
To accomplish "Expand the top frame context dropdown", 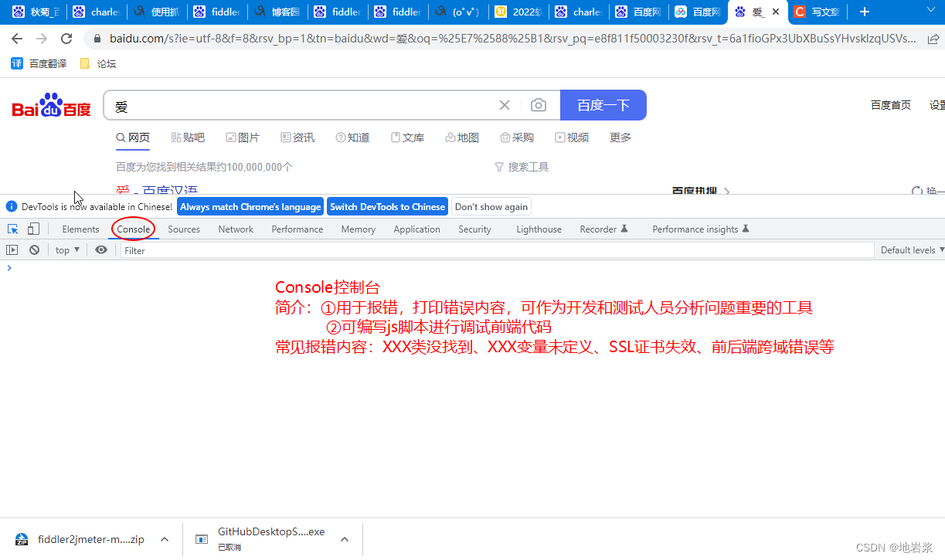I will tap(67, 249).
